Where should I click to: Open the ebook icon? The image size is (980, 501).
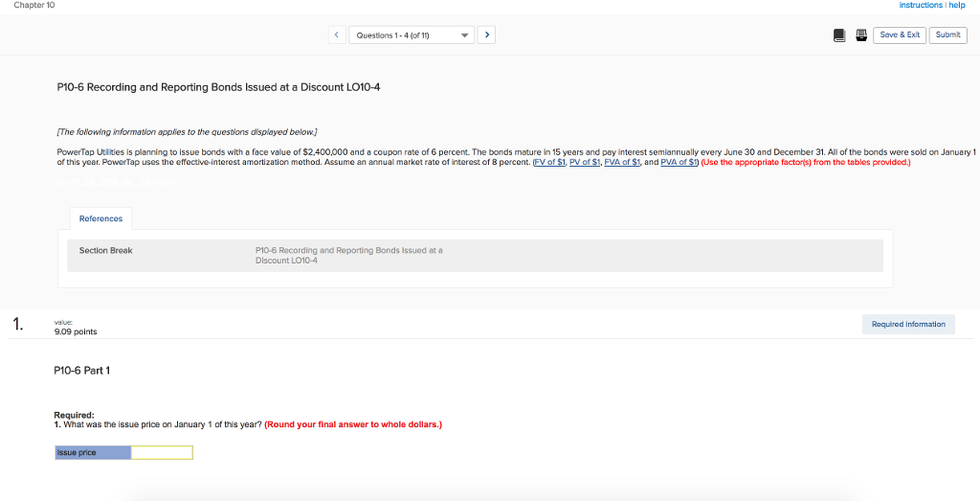tap(839, 35)
